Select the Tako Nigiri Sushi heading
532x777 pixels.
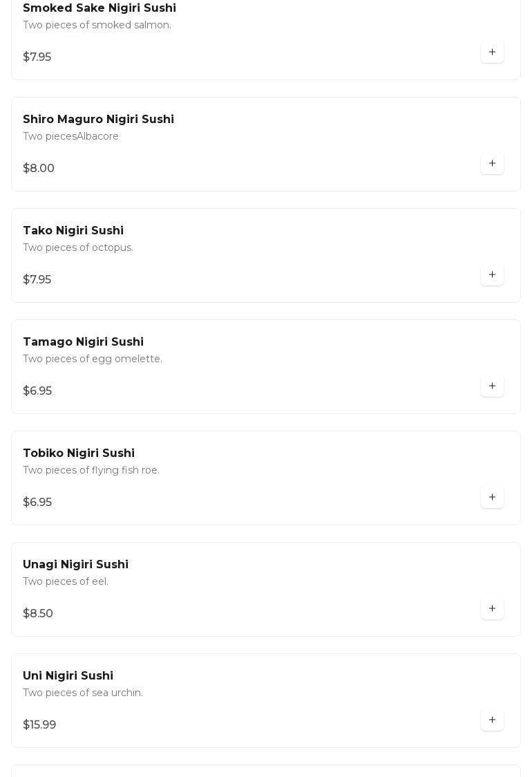[73, 231]
